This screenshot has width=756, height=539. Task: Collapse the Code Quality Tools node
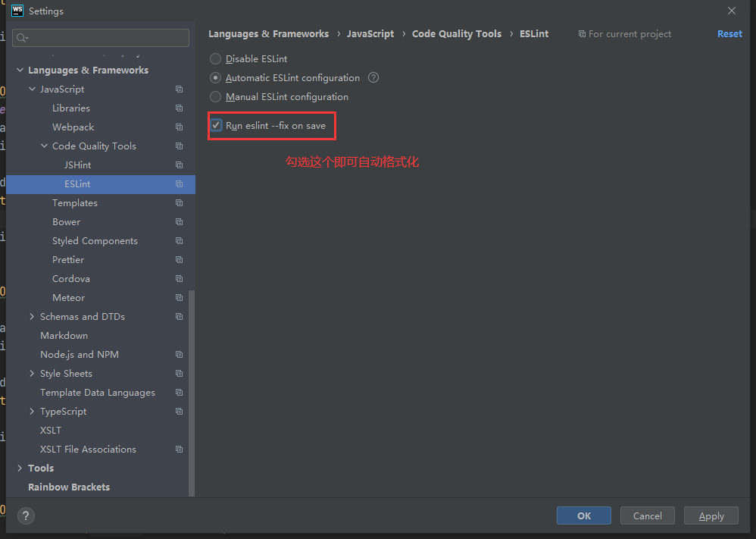[44, 146]
